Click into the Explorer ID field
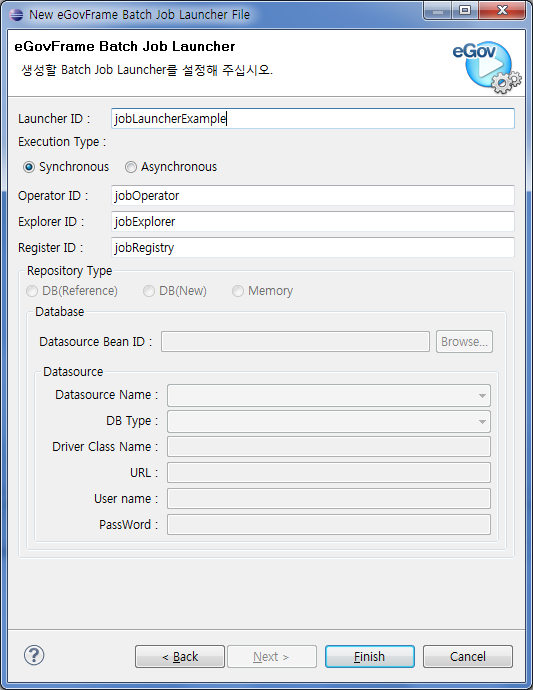Screen dimensions: 533x690 point(313,221)
